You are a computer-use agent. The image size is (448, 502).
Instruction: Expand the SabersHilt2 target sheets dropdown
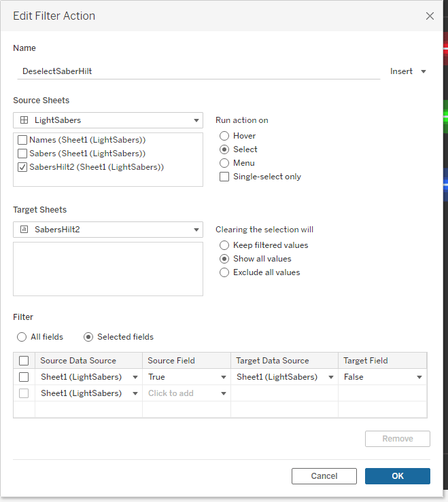click(x=107, y=230)
